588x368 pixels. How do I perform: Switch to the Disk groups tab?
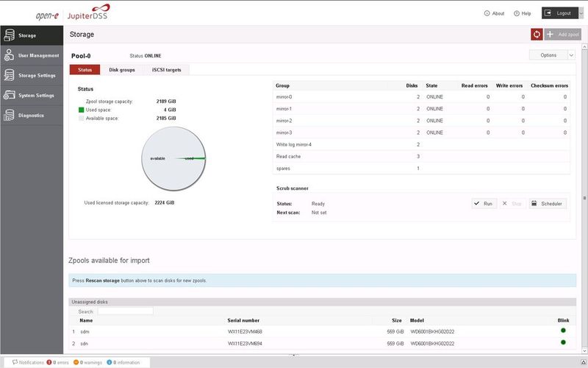click(x=122, y=70)
